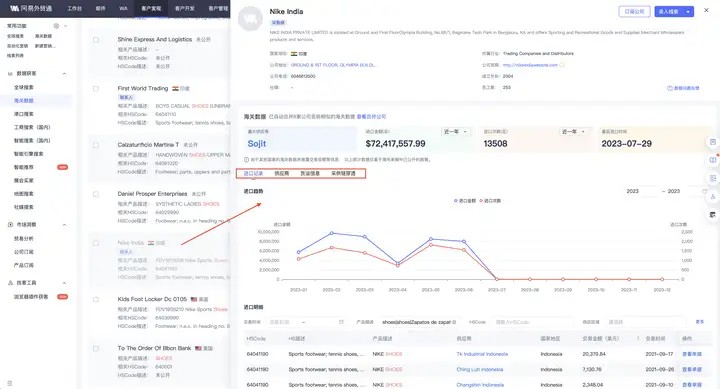Tick the First World Trading checkbox
720x389 pixels.
96,89
